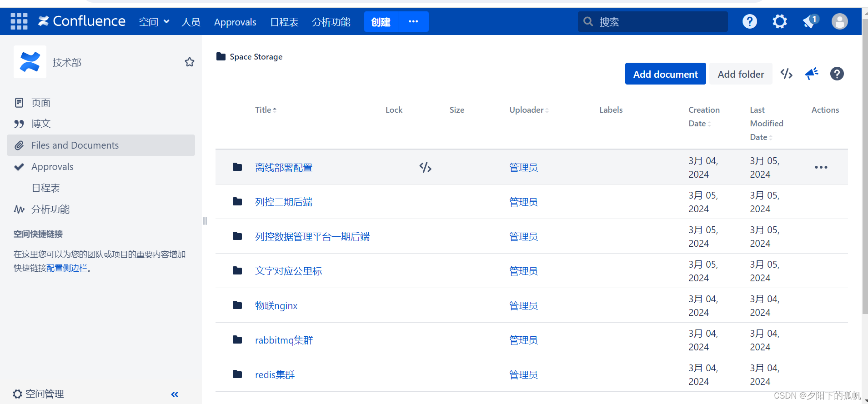The height and width of the screenshot is (404, 868).
Task: Click the sidebar resize handle
Action: (205, 221)
